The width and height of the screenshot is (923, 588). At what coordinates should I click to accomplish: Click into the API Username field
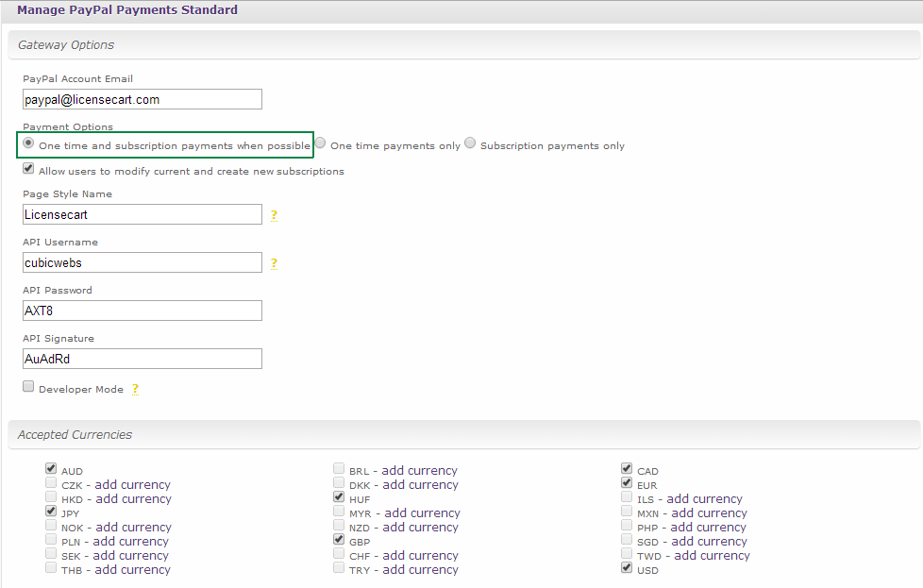point(143,263)
